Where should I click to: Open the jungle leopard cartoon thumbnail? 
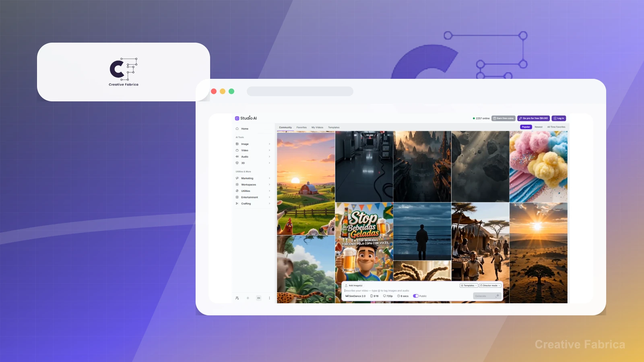(x=306, y=269)
